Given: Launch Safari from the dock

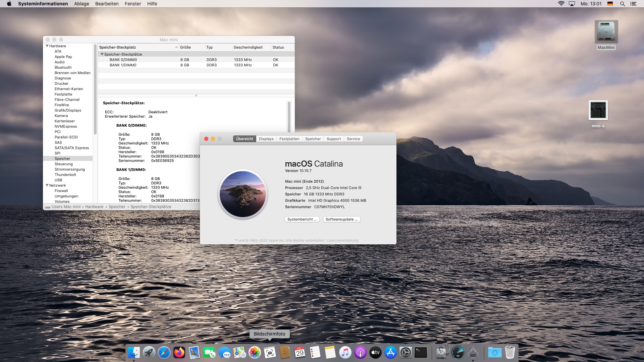Looking at the screenshot, I should pyautogui.click(x=164, y=352).
